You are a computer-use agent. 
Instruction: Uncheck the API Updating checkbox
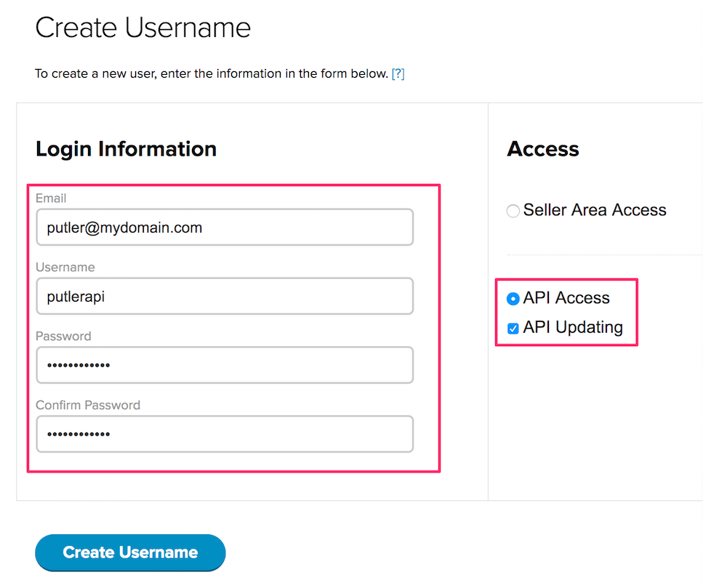tap(513, 329)
